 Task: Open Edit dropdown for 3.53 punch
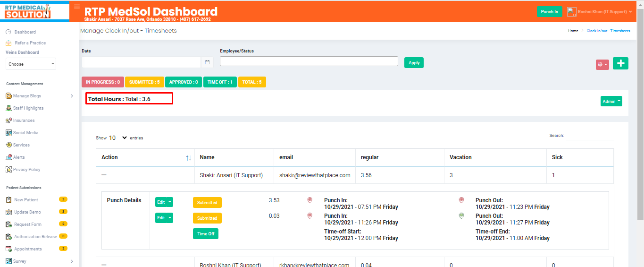pyautogui.click(x=164, y=202)
